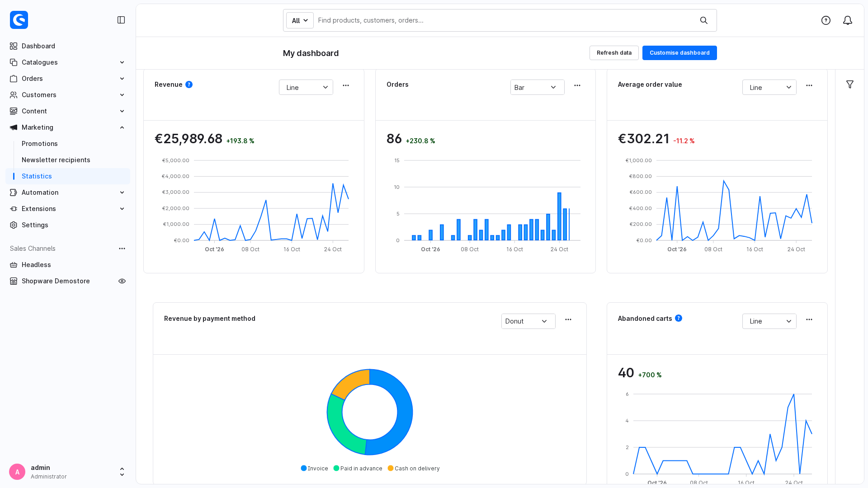This screenshot has height=488, width=868.
Task: Open the All search scope dropdown
Action: [x=300, y=20]
